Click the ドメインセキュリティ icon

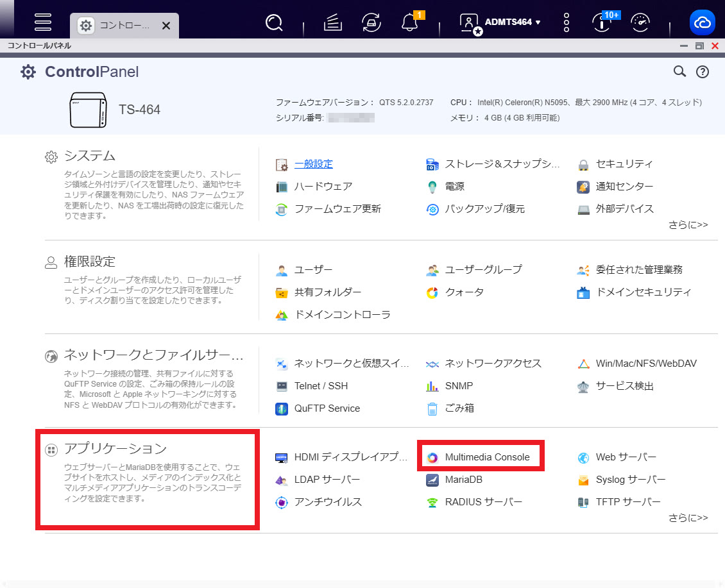(x=583, y=292)
